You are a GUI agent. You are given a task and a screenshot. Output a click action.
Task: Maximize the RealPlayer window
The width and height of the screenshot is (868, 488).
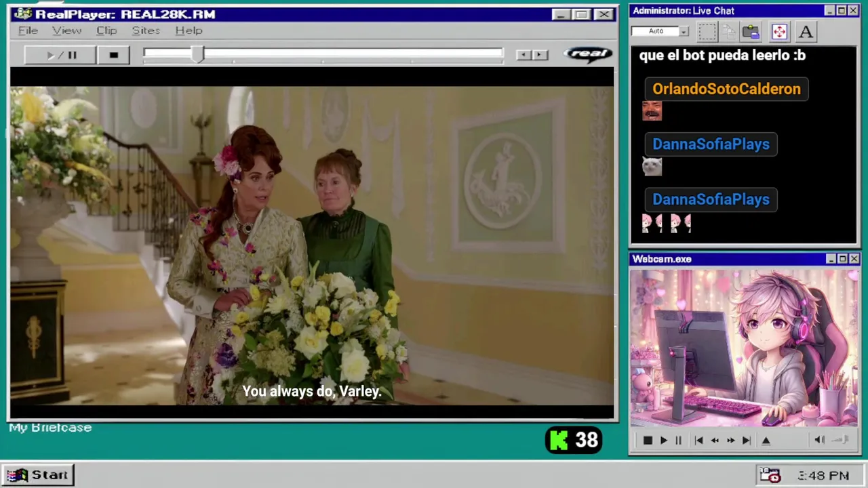point(581,14)
